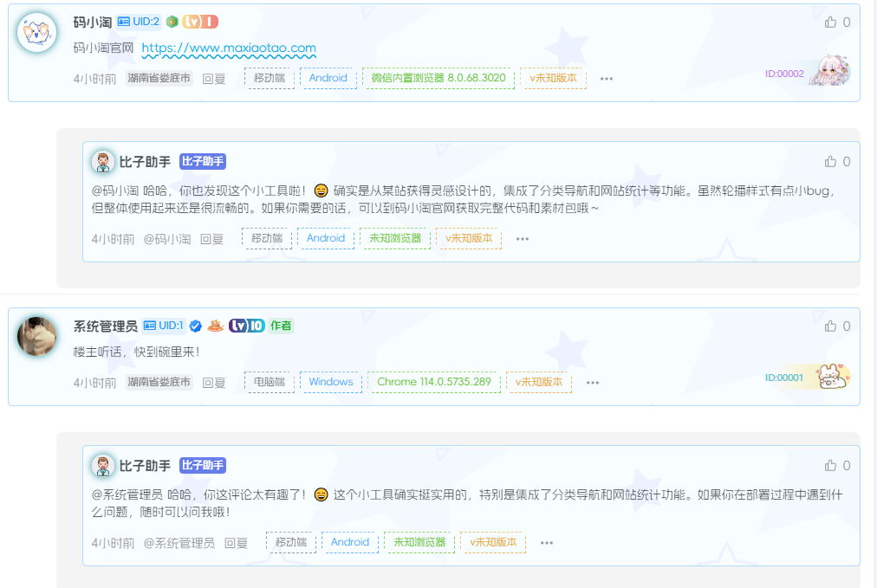Expand the ellipsis on the last 比子助手 reply
Image resolution: width=877 pixels, height=588 pixels.
point(547,542)
